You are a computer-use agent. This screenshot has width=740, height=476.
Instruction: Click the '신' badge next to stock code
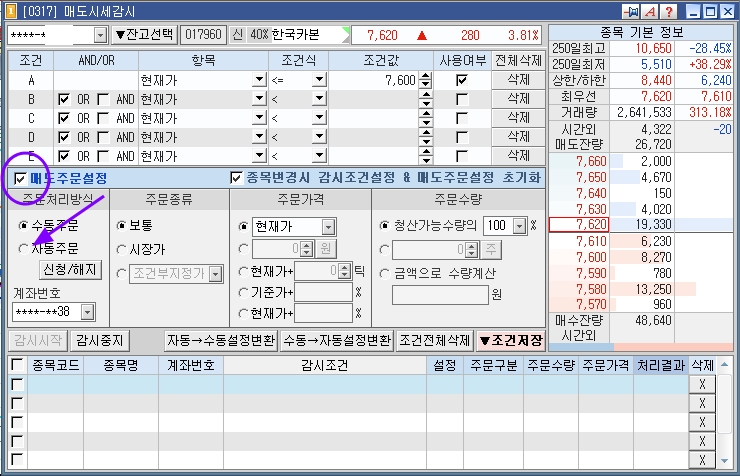click(x=238, y=34)
